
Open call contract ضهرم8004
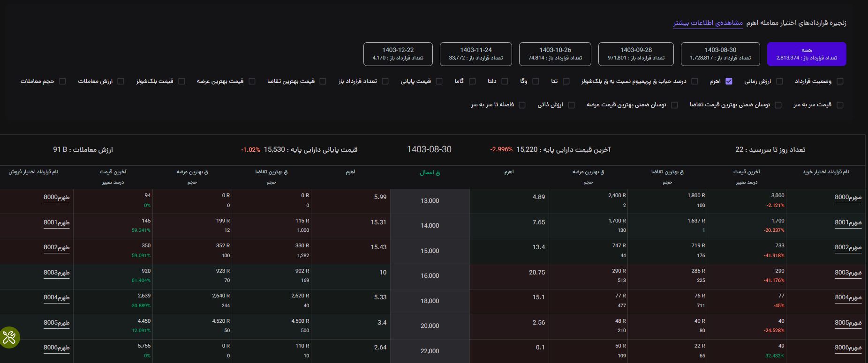tap(848, 297)
